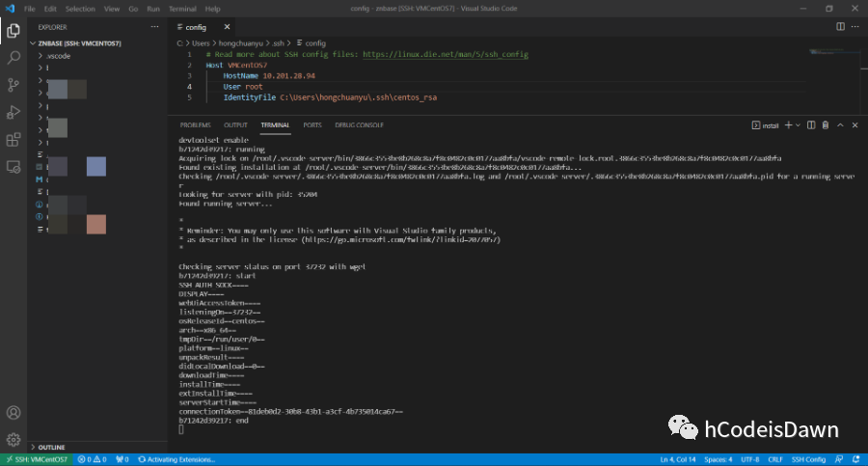Select the TERMINAL panel tab
Viewport: 868px width, 466px height.
(275, 125)
